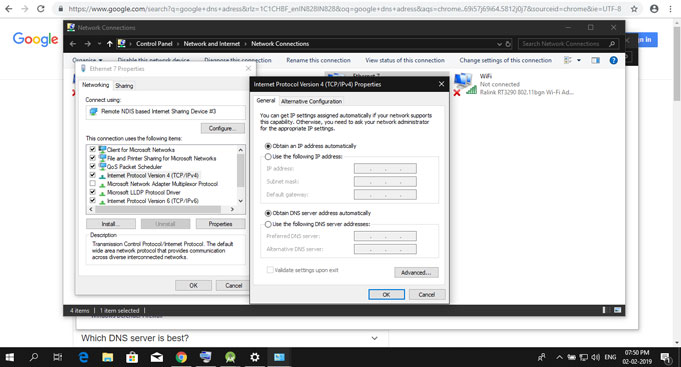681x367 pixels.
Task: Toggle QoS Packet Scheduler checkbox
Action: click(x=93, y=166)
